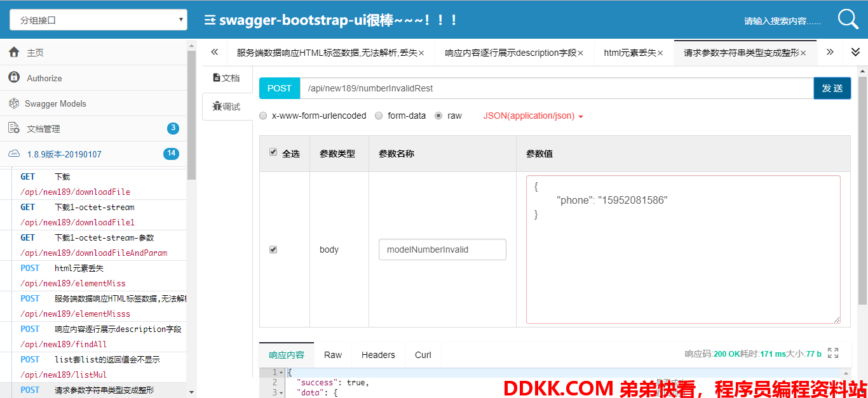868x398 pixels.
Task: Show the response Headers tab
Action: click(x=378, y=355)
